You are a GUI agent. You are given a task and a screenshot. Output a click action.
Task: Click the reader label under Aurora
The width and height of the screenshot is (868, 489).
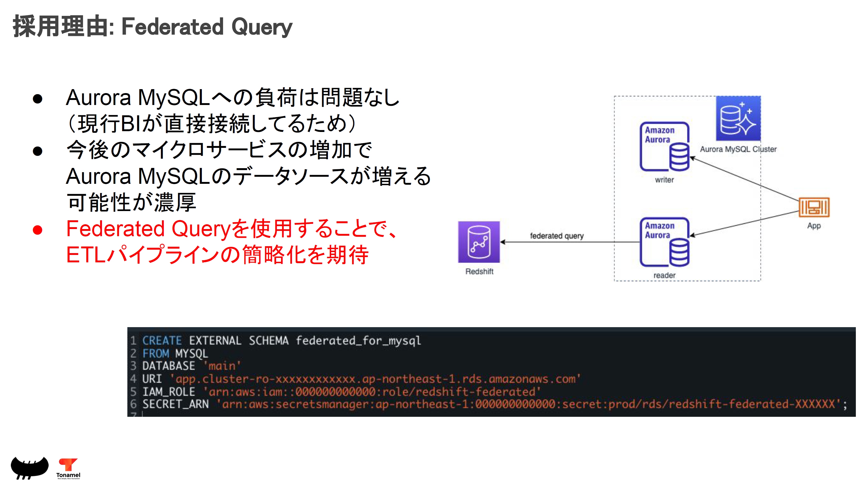click(664, 275)
